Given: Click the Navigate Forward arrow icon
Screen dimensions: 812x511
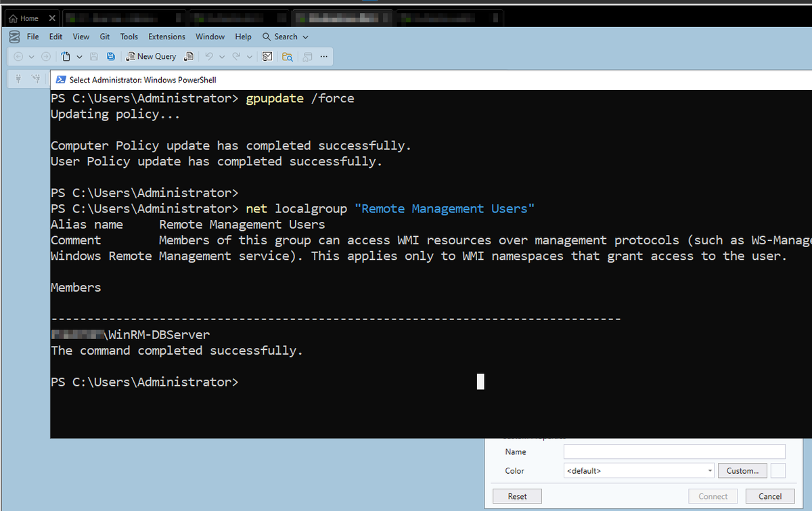Looking at the screenshot, I should (x=46, y=56).
